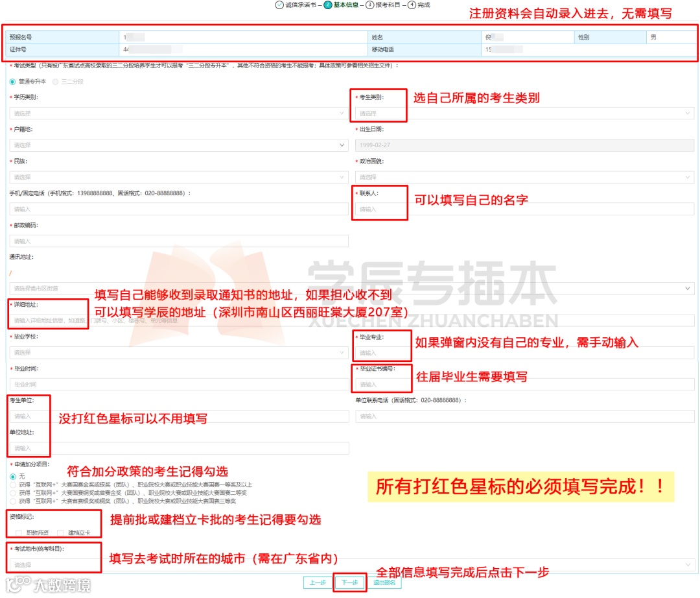
Task: Open the 考生类别 dropdown
Action: pos(524,114)
